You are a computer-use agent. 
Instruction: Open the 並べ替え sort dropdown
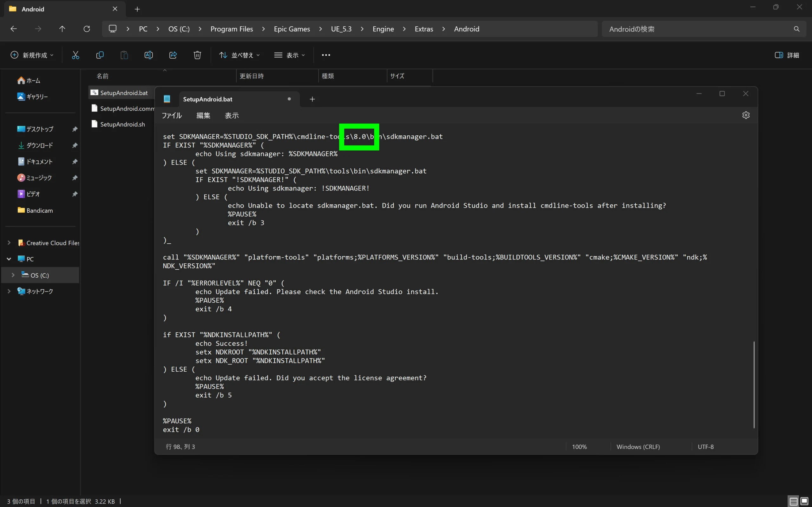pos(239,55)
